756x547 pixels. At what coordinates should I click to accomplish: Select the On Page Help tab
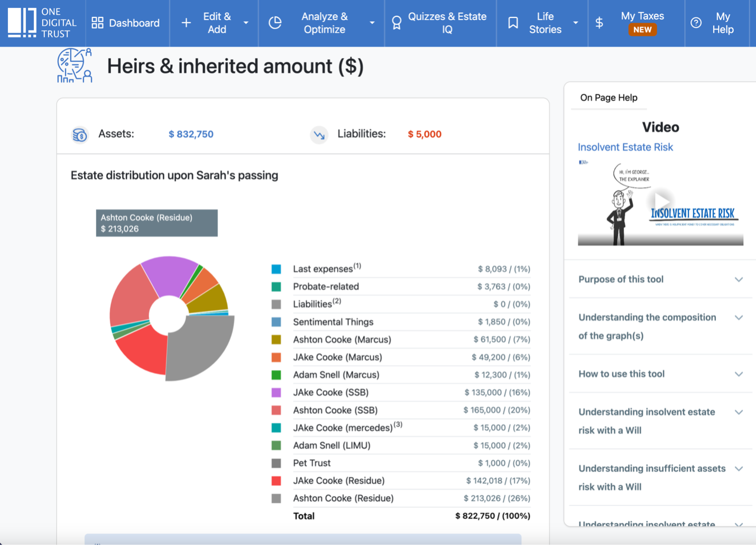click(x=609, y=98)
